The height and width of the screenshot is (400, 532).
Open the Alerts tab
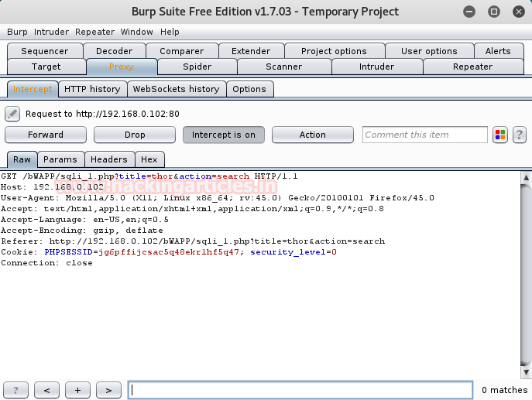pos(498,51)
